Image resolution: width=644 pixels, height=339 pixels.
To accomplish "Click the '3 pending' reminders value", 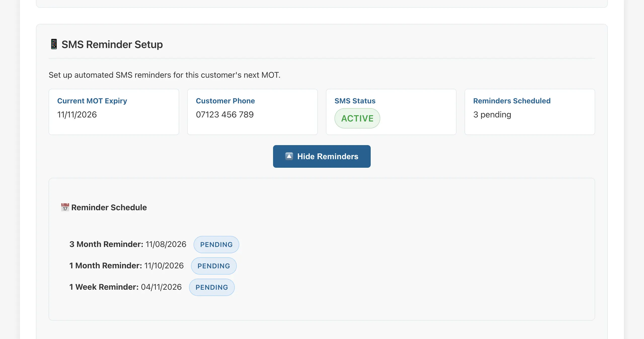I will [x=492, y=115].
